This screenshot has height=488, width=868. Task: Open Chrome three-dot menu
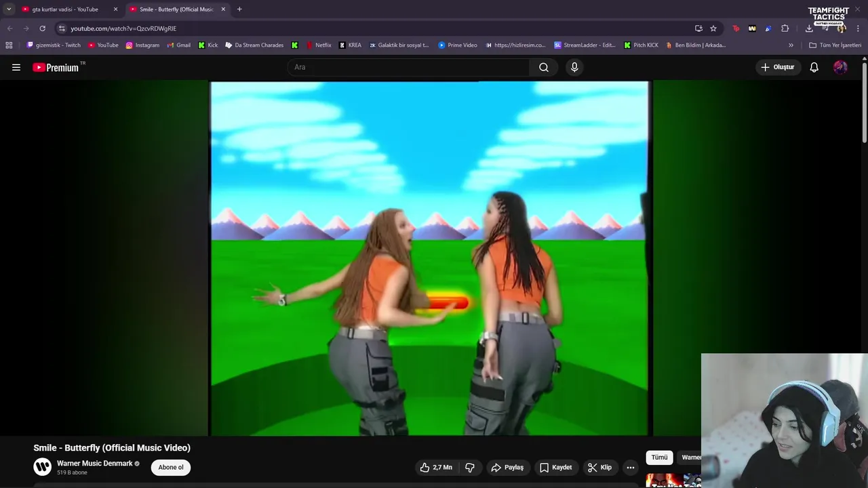pos(859,28)
